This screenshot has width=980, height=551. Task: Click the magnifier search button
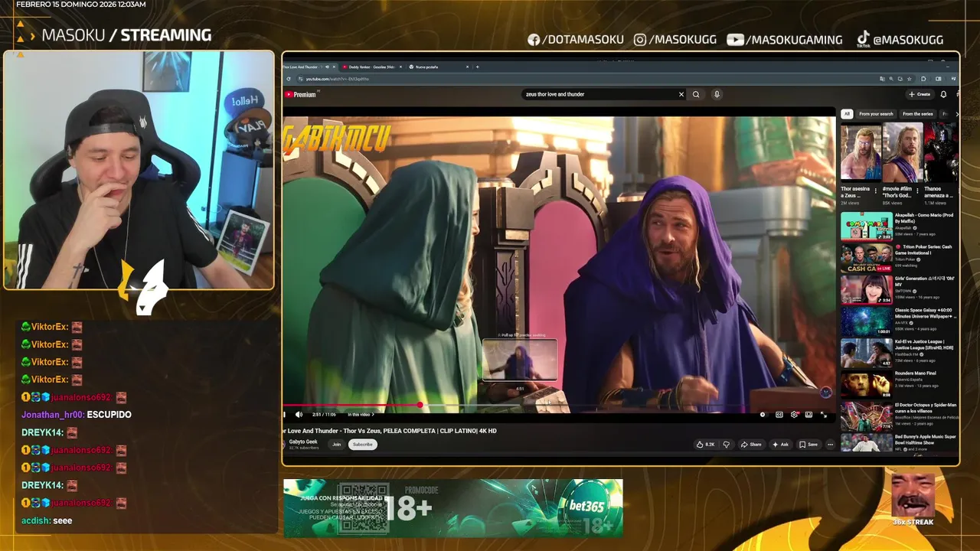696,94
